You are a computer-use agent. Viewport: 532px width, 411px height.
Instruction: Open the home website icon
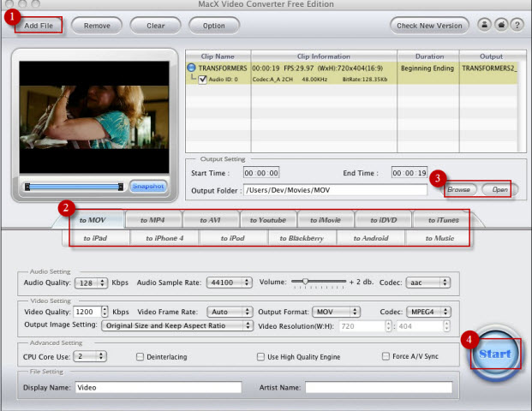coord(501,25)
